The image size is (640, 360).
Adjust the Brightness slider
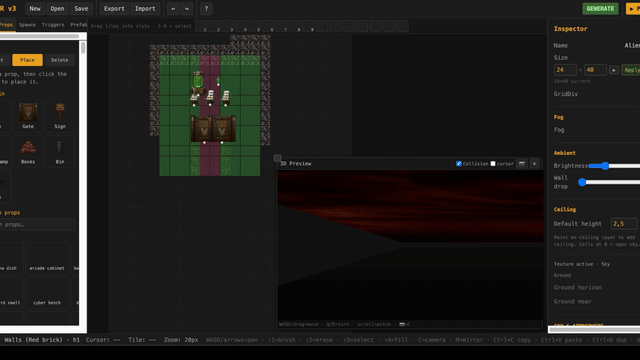(614, 166)
